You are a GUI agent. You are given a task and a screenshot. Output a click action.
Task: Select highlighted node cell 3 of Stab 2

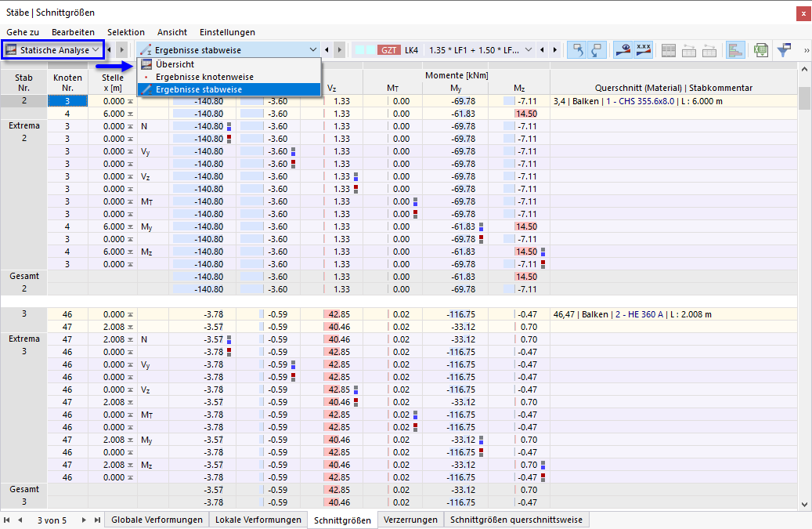[67, 101]
